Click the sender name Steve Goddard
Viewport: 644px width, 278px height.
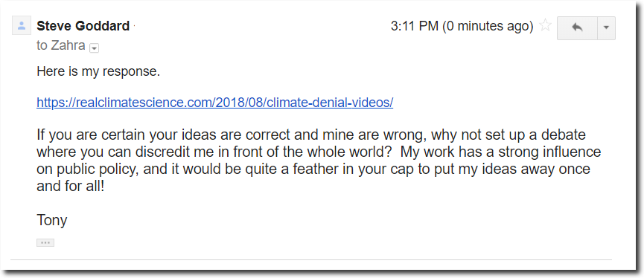(83, 26)
